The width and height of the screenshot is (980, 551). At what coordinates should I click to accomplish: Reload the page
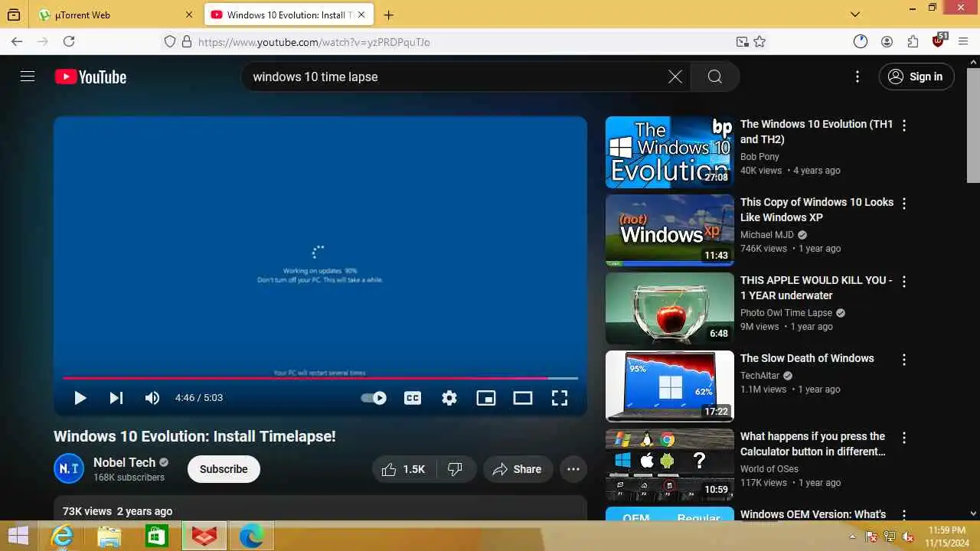(69, 41)
